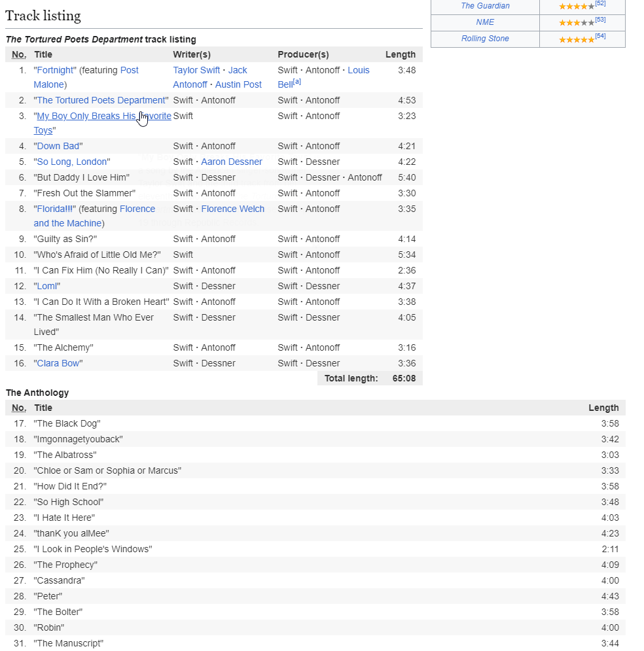Click "Robin" track title

pyautogui.click(x=49, y=627)
